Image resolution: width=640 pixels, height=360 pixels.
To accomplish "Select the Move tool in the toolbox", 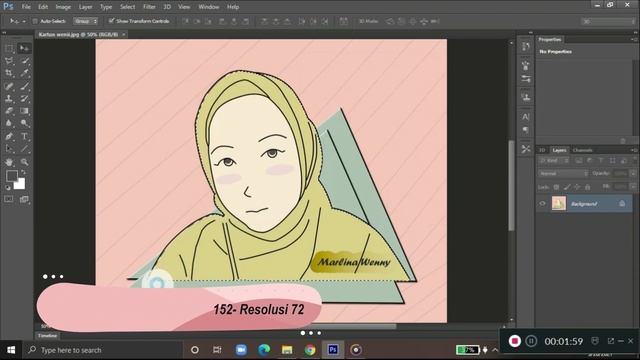I will pos(24,49).
